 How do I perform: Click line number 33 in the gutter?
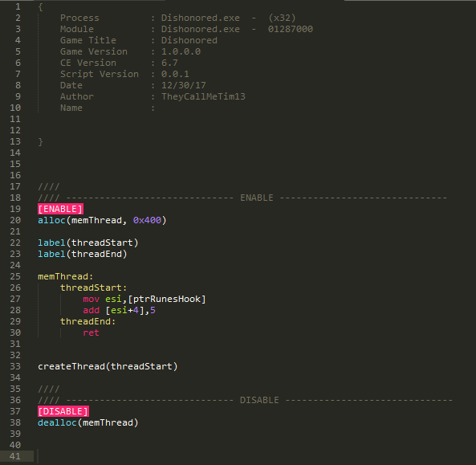pos(15,366)
